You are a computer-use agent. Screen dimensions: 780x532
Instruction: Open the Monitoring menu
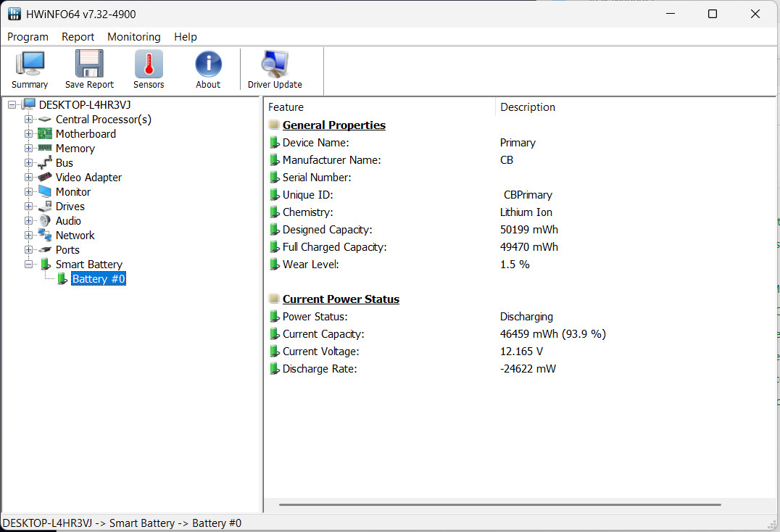[134, 37]
